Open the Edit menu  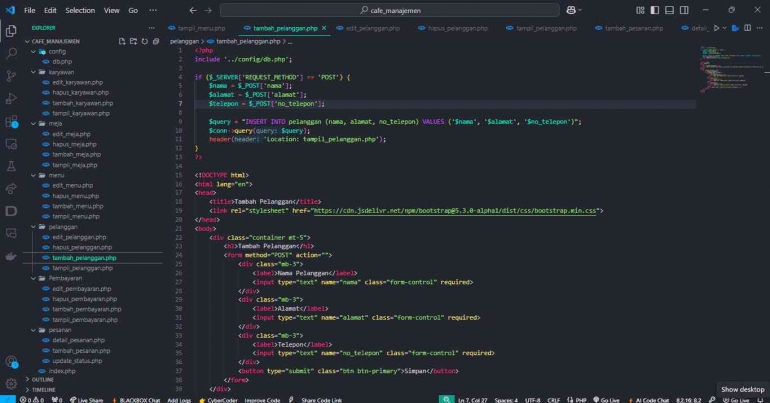pyautogui.click(x=50, y=10)
